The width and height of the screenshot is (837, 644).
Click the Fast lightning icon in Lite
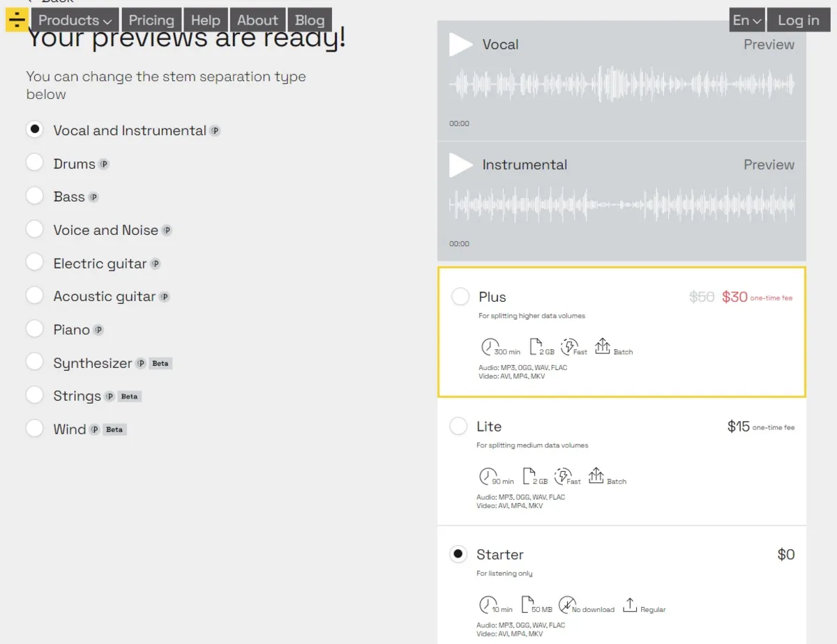563,476
